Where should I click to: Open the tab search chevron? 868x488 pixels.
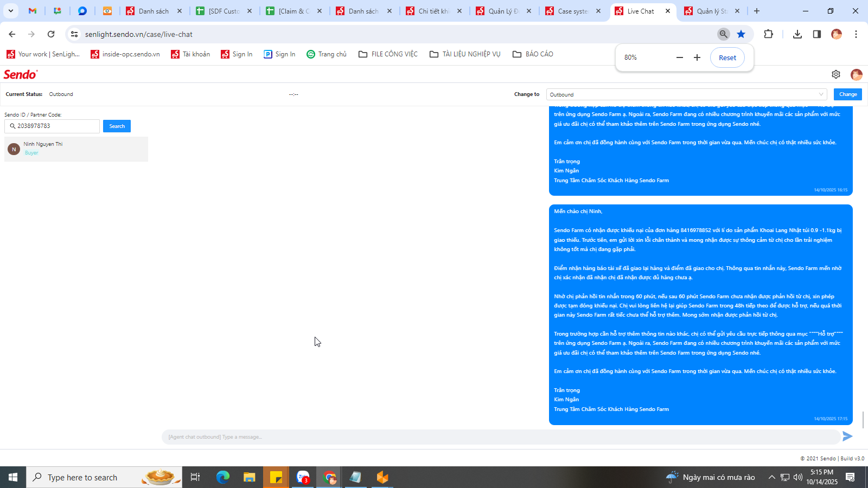coord(11,11)
